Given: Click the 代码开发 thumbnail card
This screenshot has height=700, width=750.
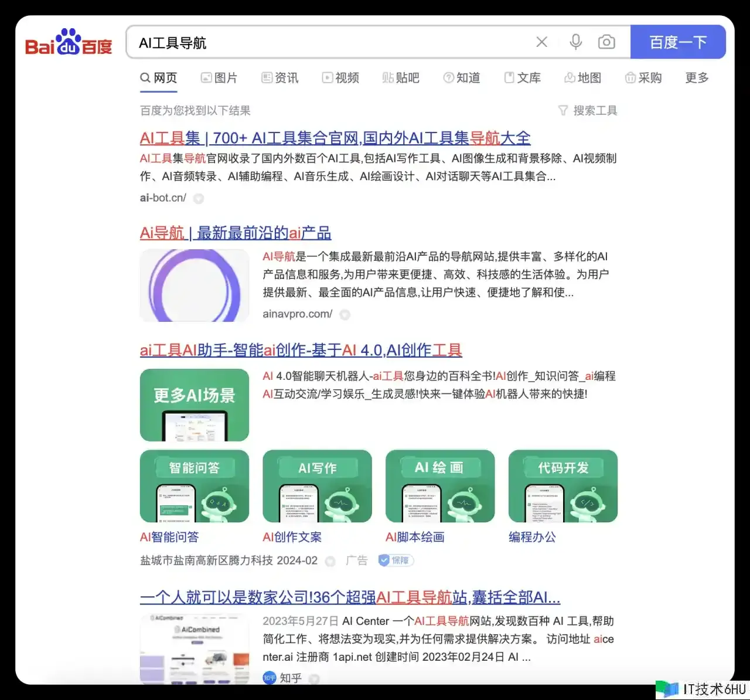Looking at the screenshot, I should tap(563, 486).
